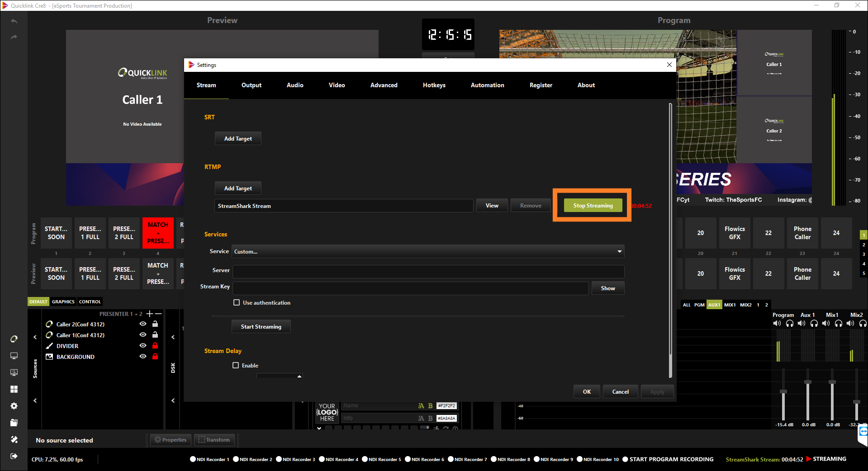Open the settings gear in left sidebar
Viewport: 868px width, 471px height.
(14, 406)
